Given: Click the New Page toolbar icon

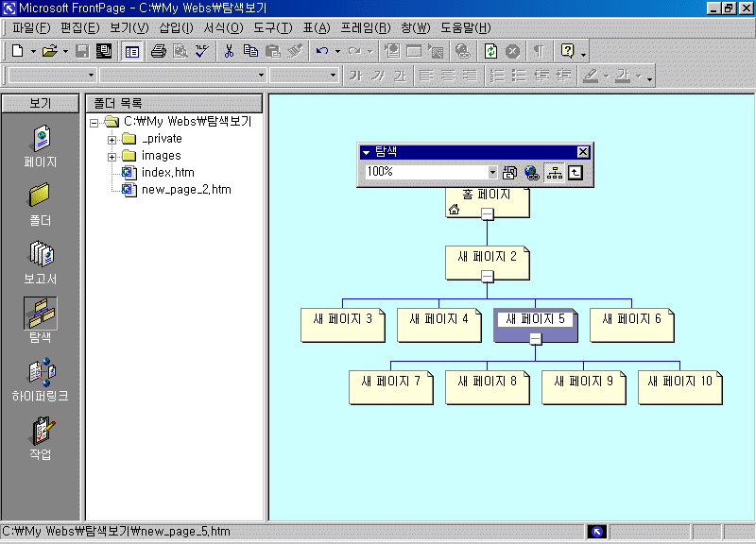Looking at the screenshot, I should point(17,51).
